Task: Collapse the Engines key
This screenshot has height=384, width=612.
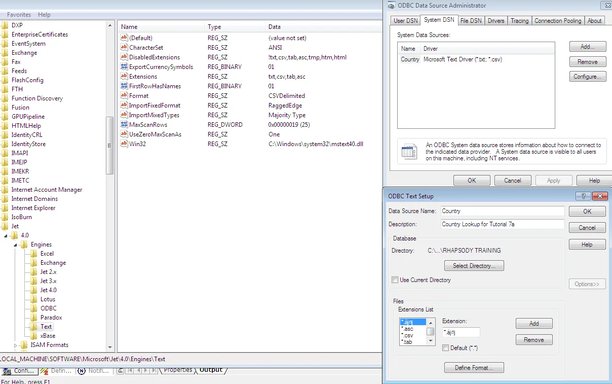Action: tap(15, 245)
